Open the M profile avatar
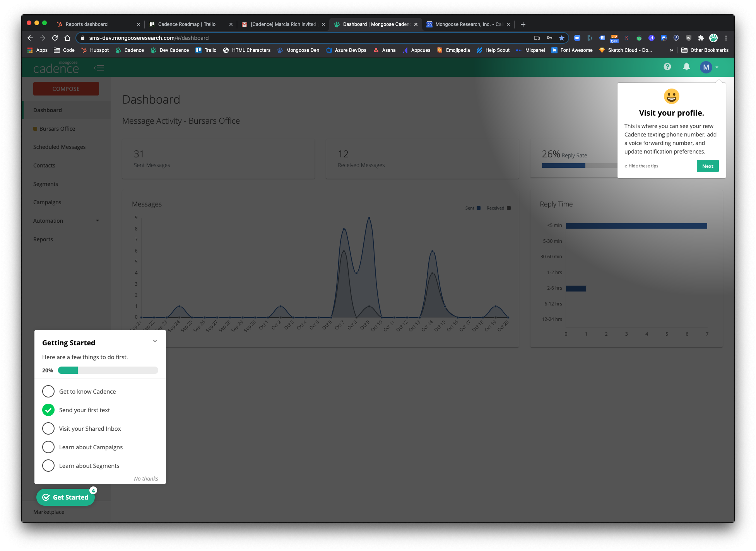 pyautogui.click(x=706, y=67)
